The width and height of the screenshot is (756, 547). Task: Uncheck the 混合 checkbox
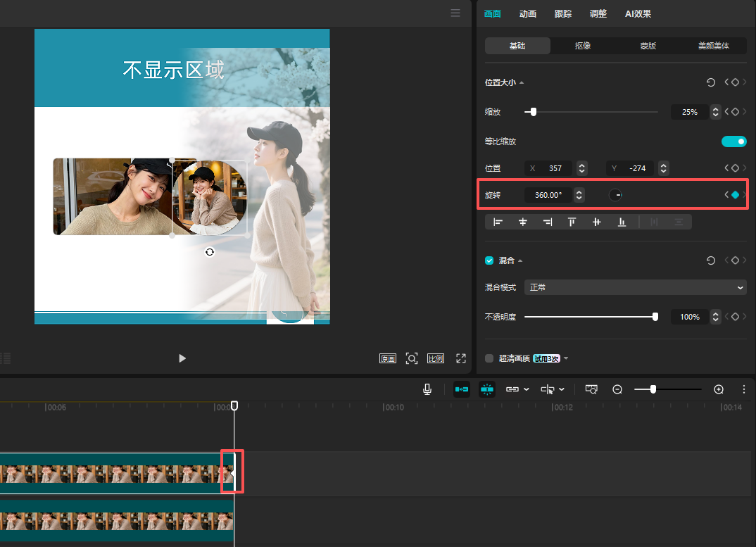489,260
